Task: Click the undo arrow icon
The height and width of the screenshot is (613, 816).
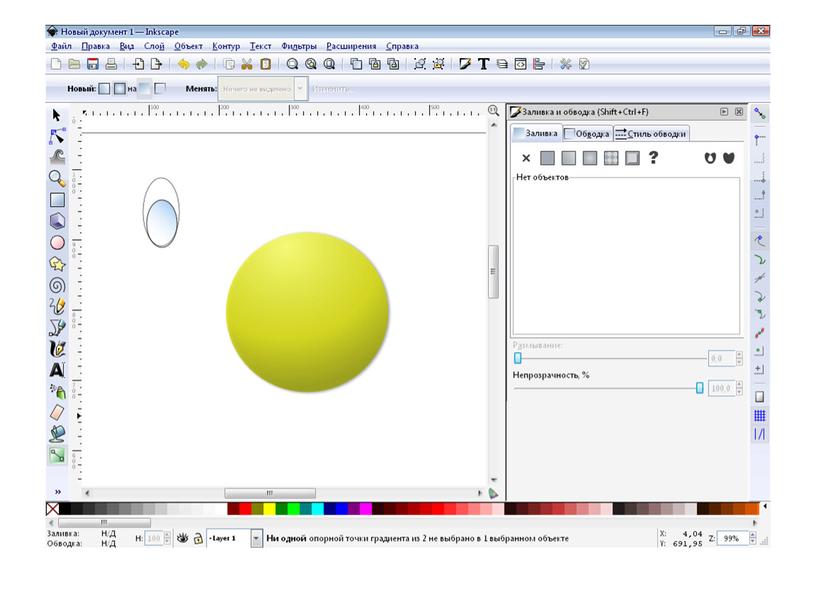Action: (183, 64)
